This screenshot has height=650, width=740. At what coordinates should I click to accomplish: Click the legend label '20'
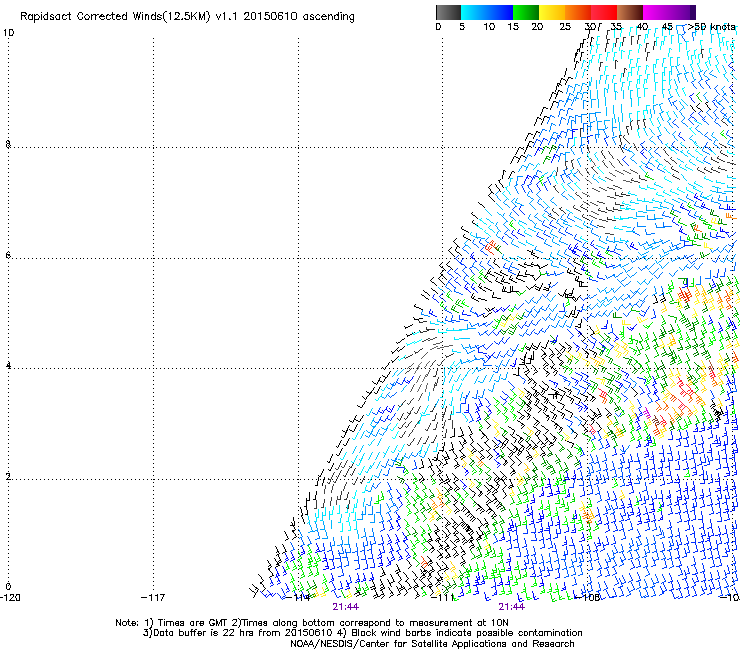pyautogui.click(x=537, y=27)
